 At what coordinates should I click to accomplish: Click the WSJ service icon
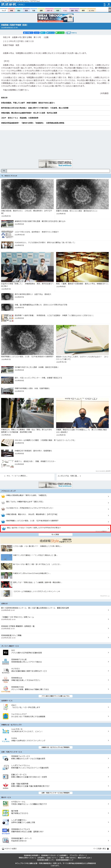pos(5,653)
